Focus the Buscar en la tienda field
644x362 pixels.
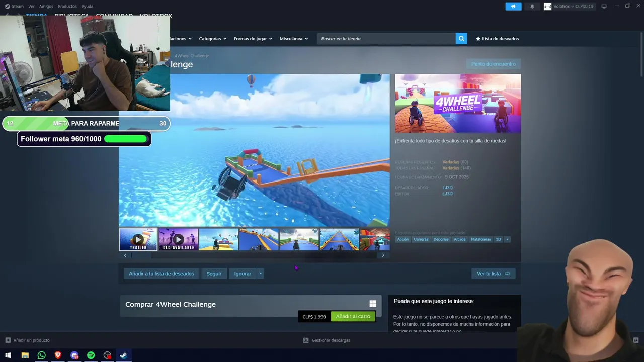coord(386,39)
